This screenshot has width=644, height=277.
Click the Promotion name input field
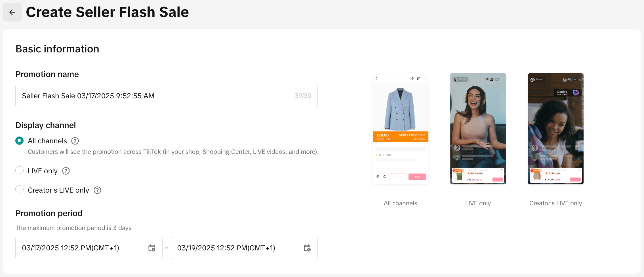pyautogui.click(x=153, y=96)
